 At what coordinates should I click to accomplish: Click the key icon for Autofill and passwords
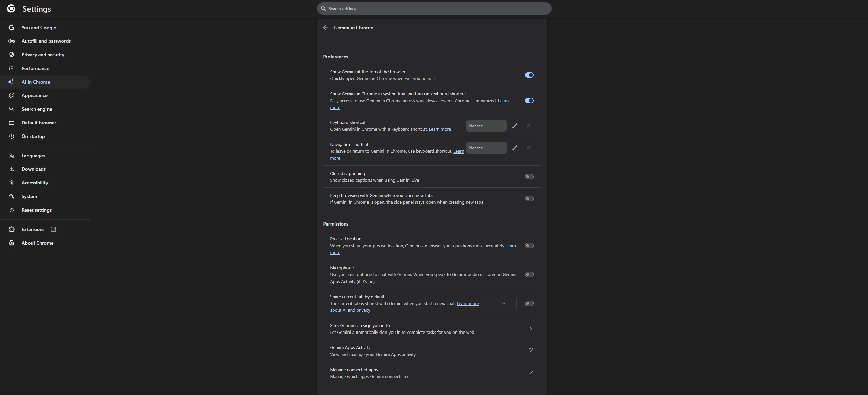pos(12,41)
